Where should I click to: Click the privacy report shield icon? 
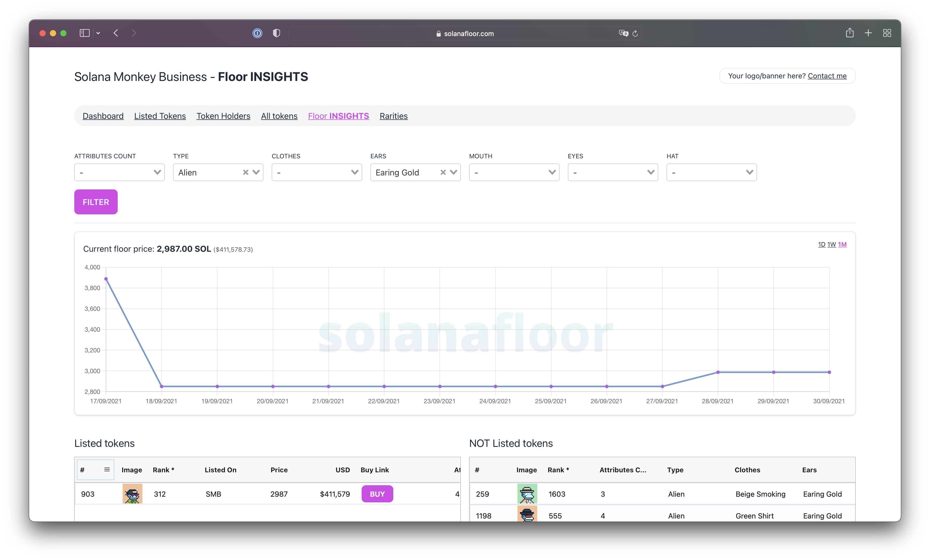pyautogui.click(x=277, y=33)
